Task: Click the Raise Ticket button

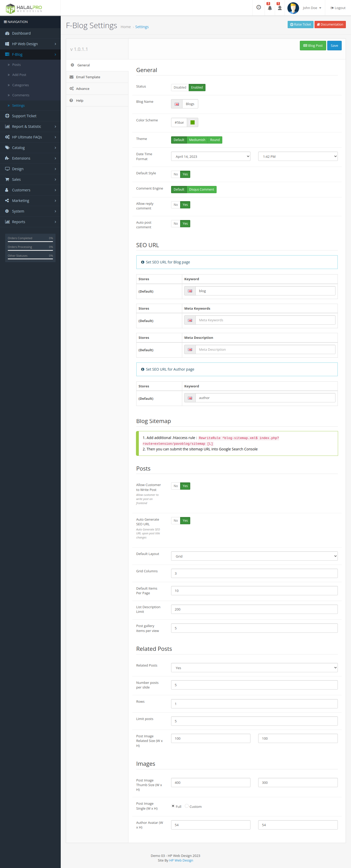Action: click(x=300, y=25)
